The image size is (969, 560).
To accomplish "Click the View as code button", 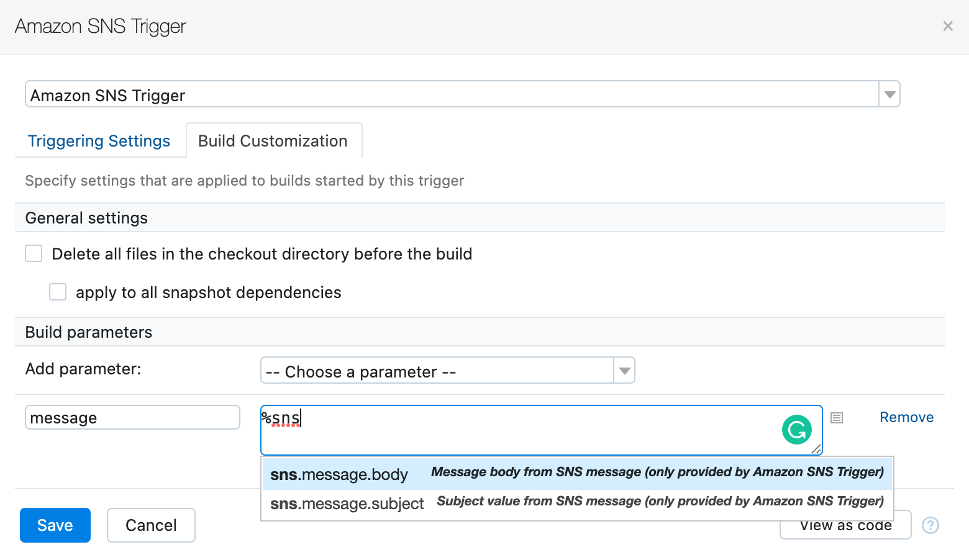I will click(x=845, y=526).
